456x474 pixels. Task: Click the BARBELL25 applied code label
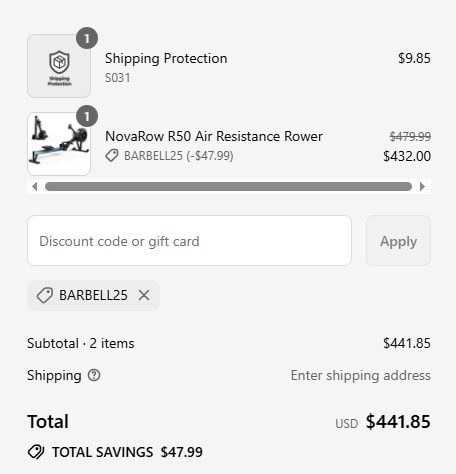coord(93,295)
